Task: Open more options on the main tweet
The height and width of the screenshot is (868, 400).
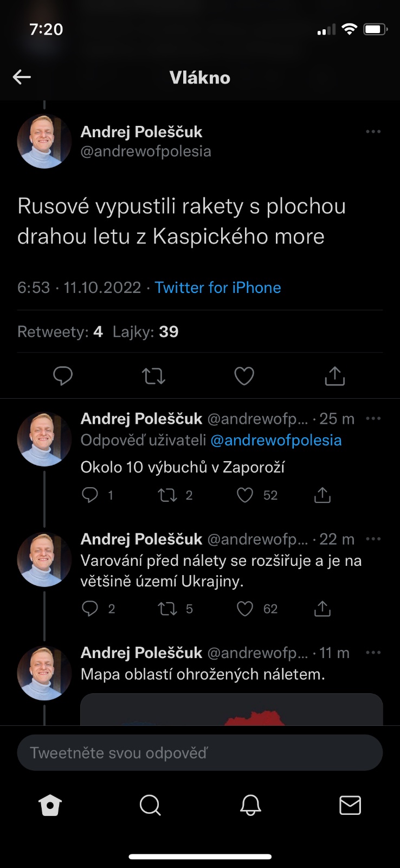Action: coord(373,132)
